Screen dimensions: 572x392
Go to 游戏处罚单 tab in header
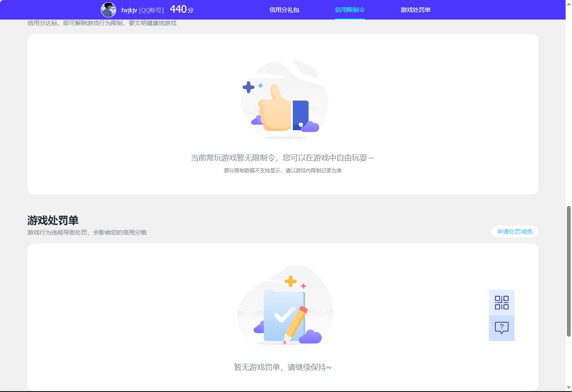point(415,10)
